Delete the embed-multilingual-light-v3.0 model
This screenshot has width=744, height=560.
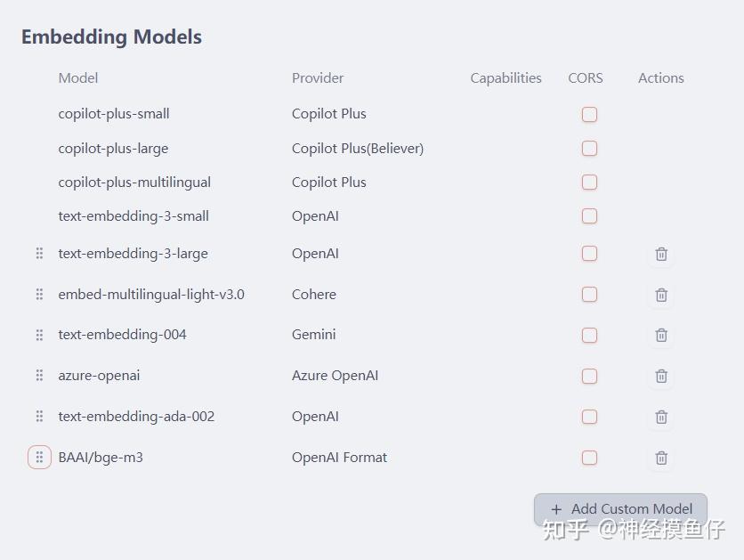pyautogui.click(x=661, y=295)
